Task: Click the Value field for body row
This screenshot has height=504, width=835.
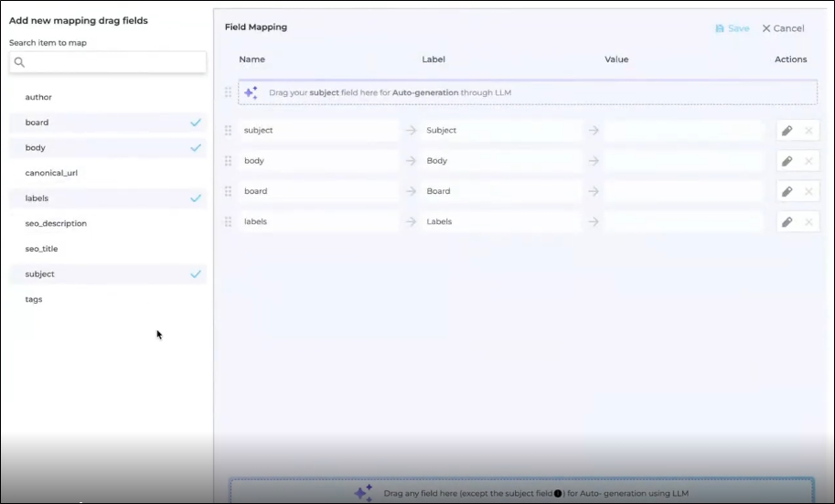Action: pos(683,161)
